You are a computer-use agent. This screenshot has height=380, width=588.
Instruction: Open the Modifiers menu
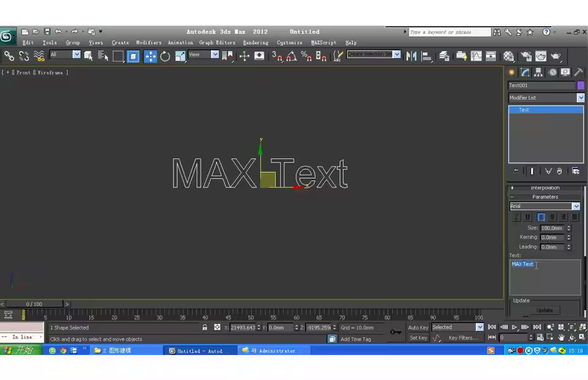148,43
